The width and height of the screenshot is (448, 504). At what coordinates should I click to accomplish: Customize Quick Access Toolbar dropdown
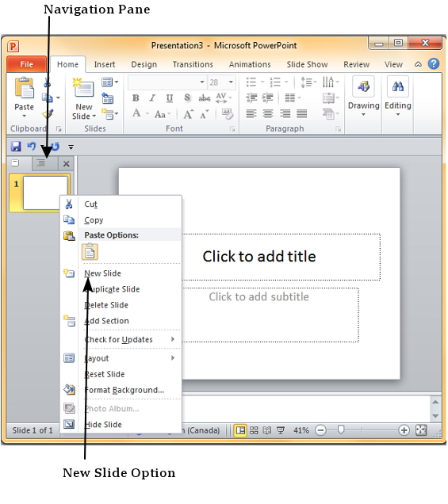[x=71, y=147]
